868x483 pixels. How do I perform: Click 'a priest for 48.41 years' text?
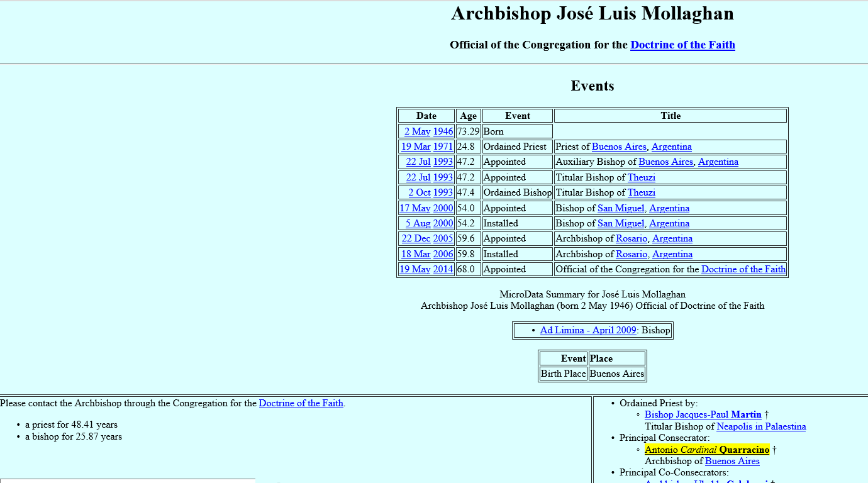click(x=71, y=425)
